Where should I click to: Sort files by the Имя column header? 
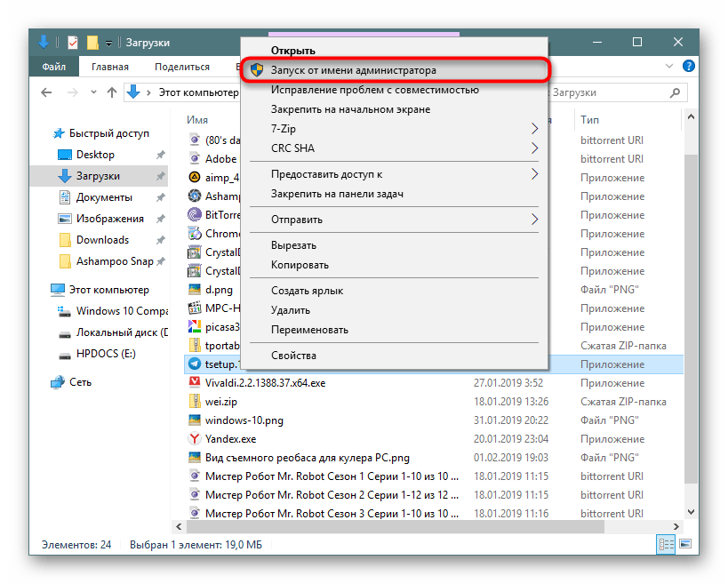click(197, 119)
